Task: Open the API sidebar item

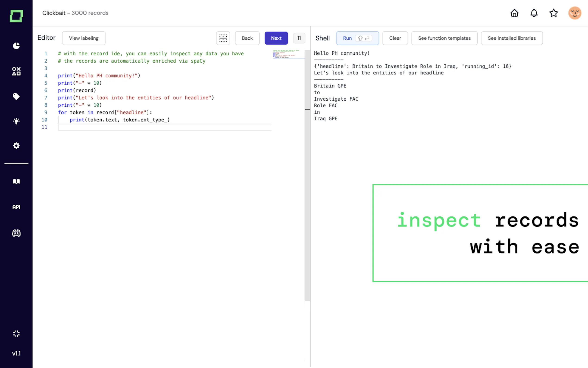Action: point(16,207)
